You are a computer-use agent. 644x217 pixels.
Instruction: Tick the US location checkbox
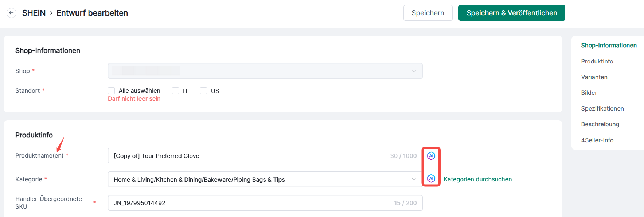[204, 90]
